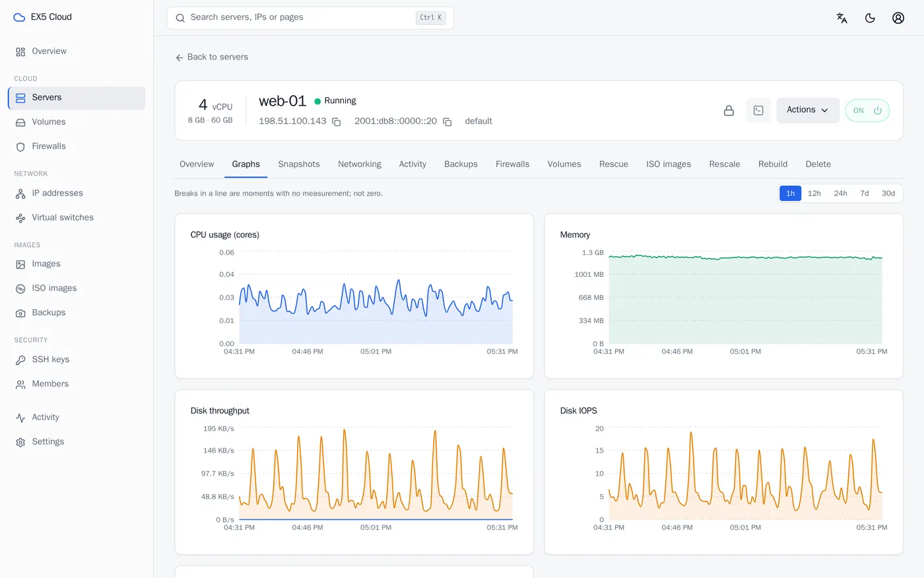Open Backups in the sidebar

[x=77, y=313]
